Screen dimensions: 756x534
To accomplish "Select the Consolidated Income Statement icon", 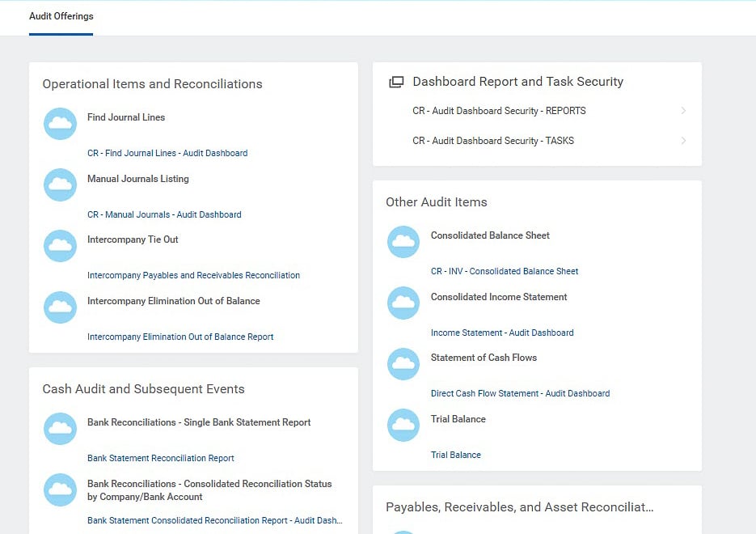I will pos(403,303).
